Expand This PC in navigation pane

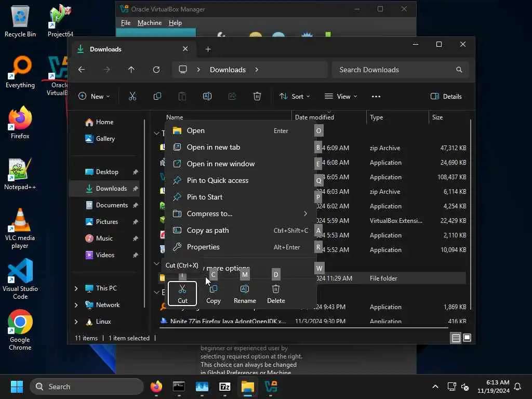pyautogui.click(x=76, y=288)
